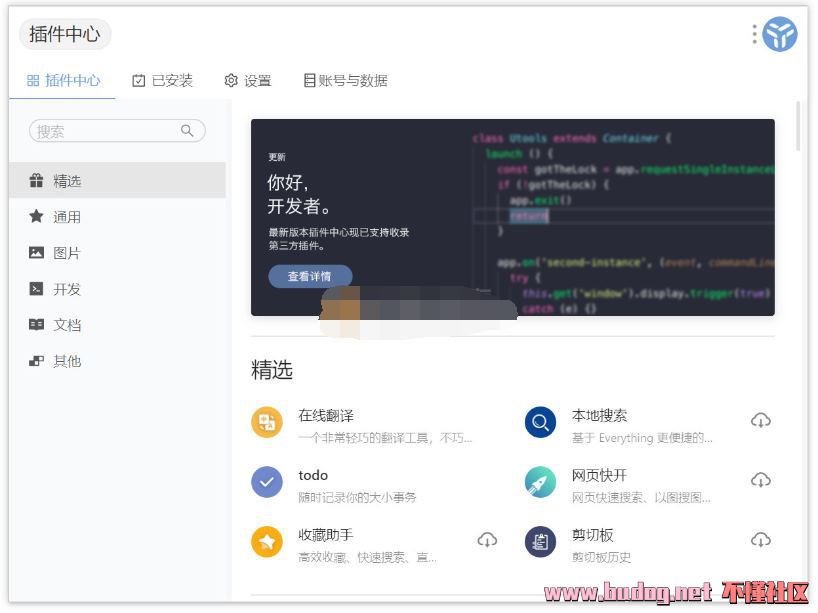Click the 随时记录你的大小事务 description
Screen dimensions: 818x613
357,498
